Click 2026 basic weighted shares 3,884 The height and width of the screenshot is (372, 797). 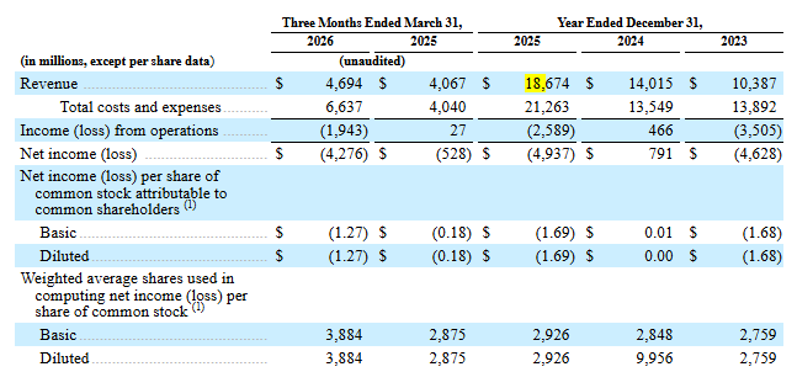[x=344, y=335]
